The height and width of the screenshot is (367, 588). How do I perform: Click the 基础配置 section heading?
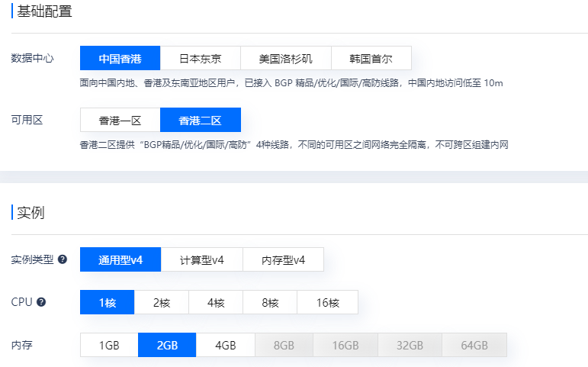[44, 11]
